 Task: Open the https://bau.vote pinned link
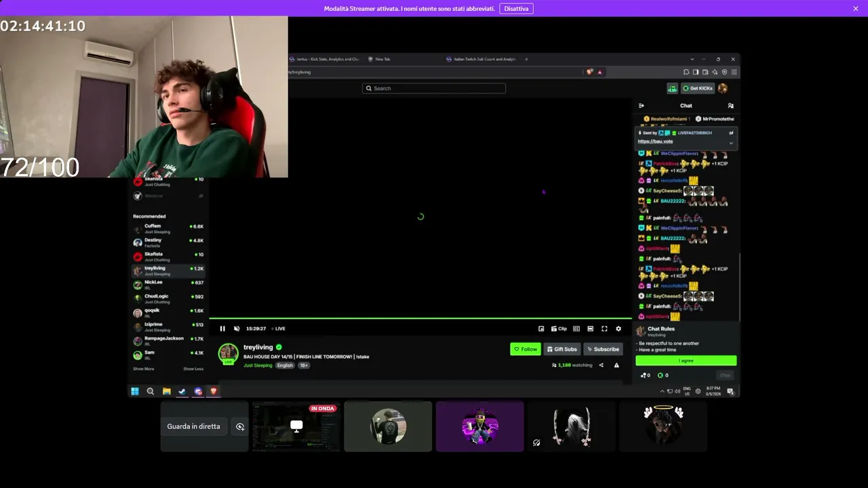[655, 141]
